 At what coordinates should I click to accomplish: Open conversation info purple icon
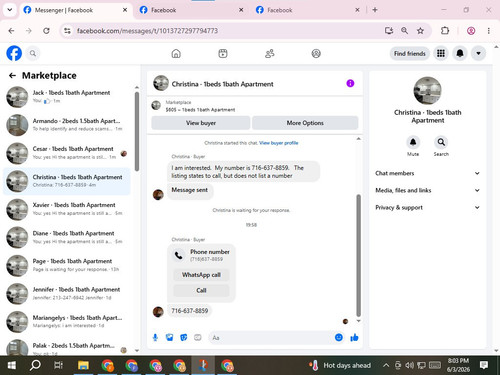click(350, 83)
